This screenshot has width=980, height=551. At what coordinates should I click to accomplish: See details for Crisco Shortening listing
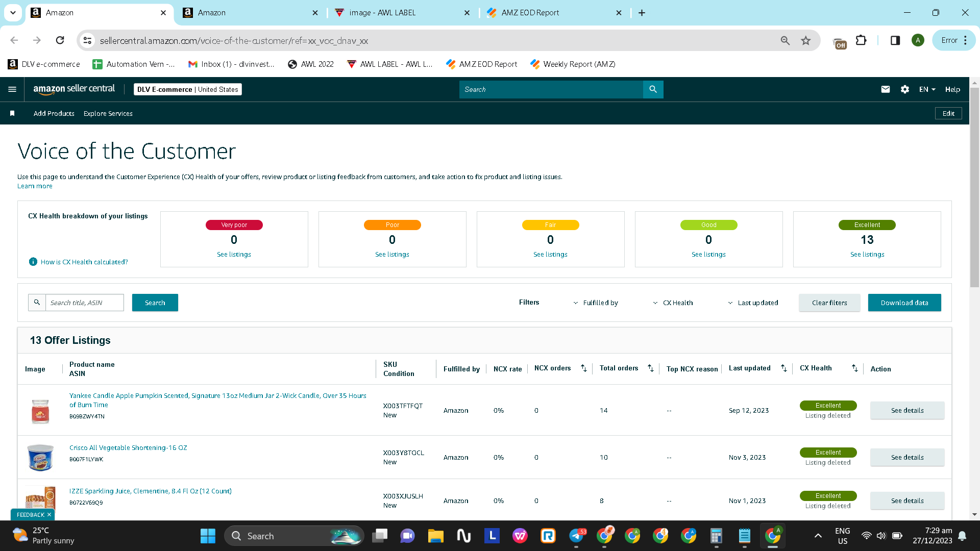(x=908, y=457)
